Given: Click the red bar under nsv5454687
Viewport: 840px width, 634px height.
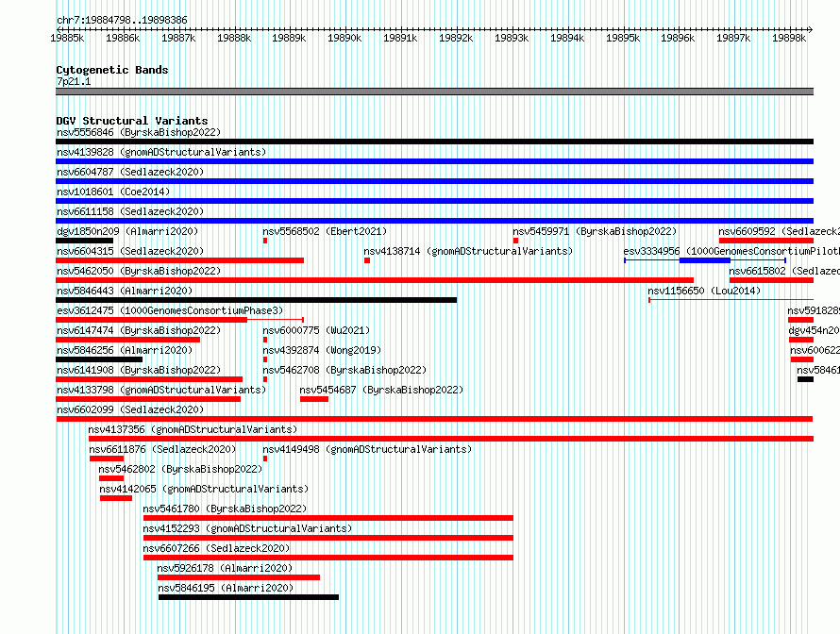Looking at the screenshot, I should pyautogui.click(x=314, y=399).
